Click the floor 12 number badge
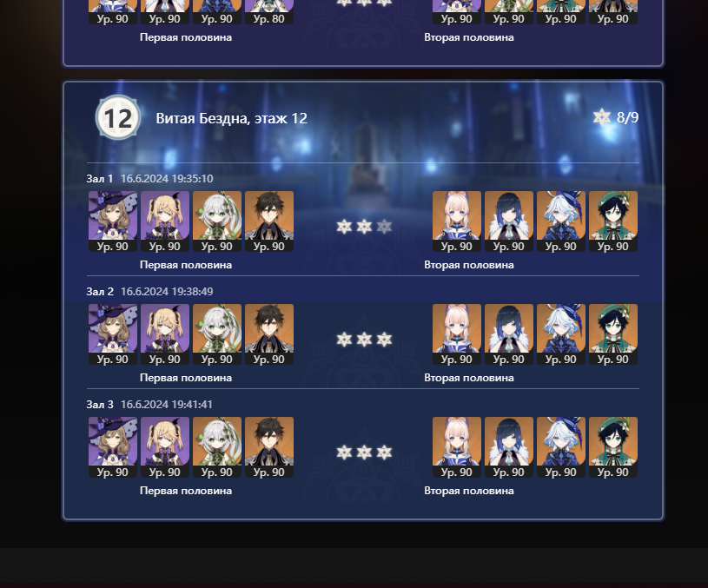Viewport: 708px width, 588px height. point(118,118)
